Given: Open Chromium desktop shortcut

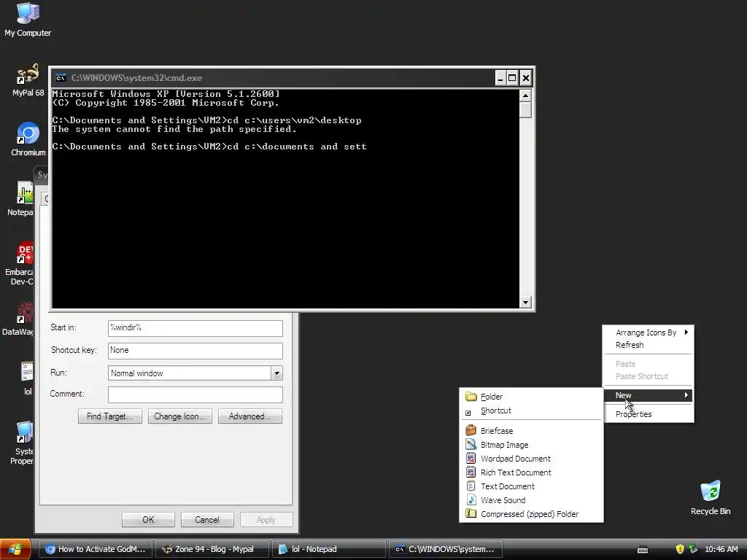Looking at the screenshot, I should pos(28,139).
